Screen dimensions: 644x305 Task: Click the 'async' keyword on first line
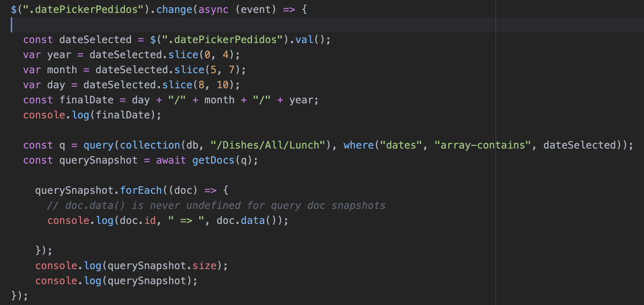click(x=213, y=9)
